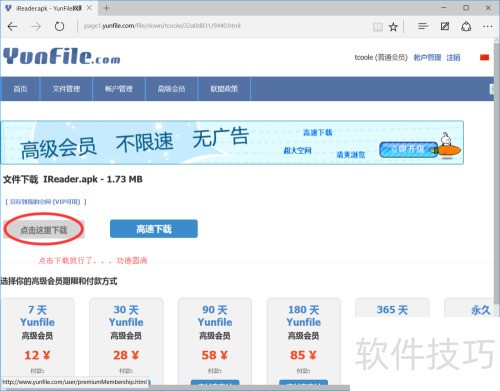The width and height of the screenshot is (500, 391).
Task: Click the 注销 logout link
Action: [453, 58]
